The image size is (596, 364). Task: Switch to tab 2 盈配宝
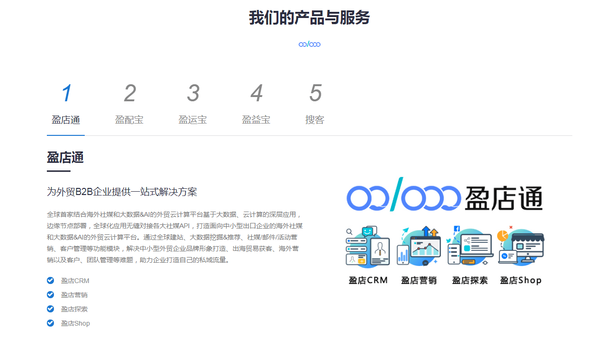click(129, 105)
